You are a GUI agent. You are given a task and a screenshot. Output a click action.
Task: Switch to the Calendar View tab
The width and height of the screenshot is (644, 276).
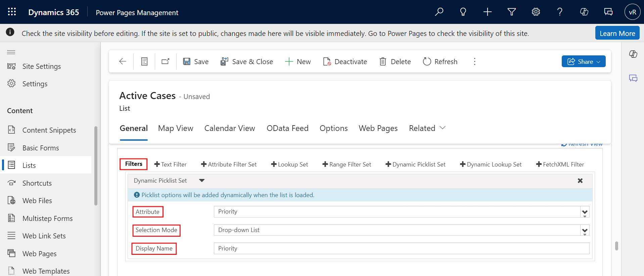(x=230, y=128)
